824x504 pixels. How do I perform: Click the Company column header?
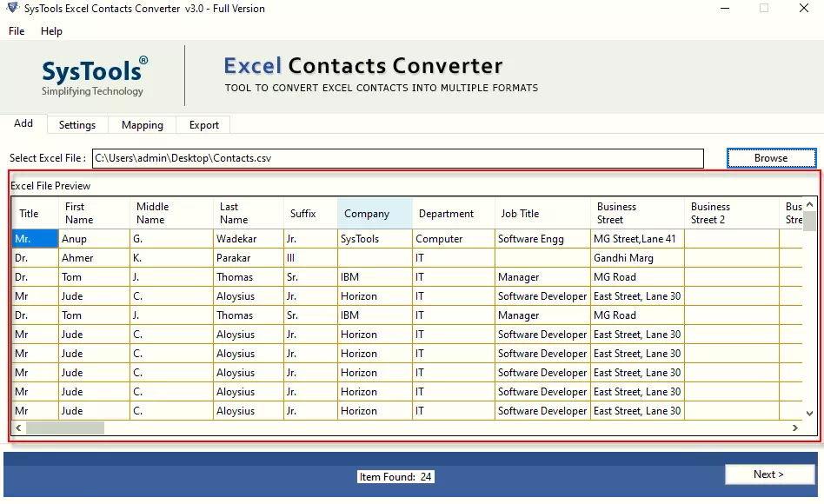367,214
